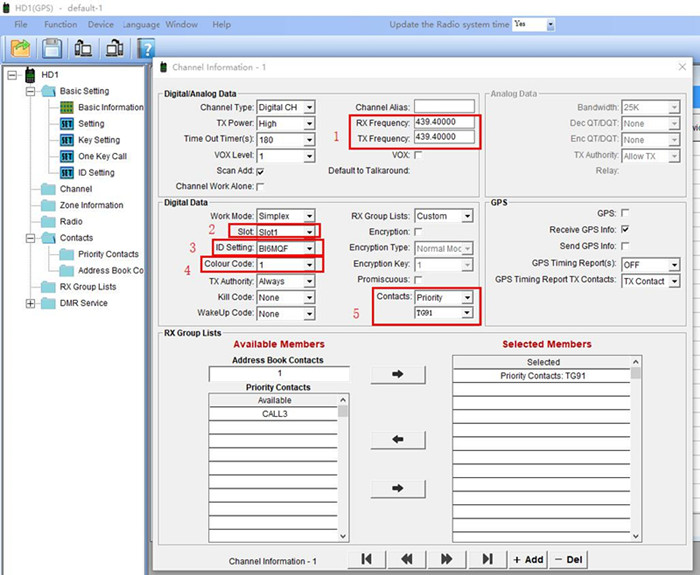Enable the Promiscuous checkbox

click(x=418, y=281)
